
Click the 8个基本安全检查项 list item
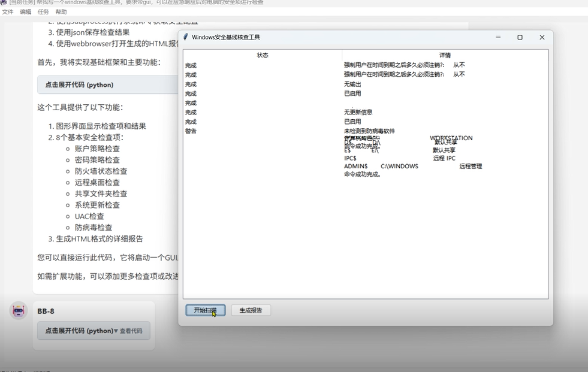coord(90,137)
